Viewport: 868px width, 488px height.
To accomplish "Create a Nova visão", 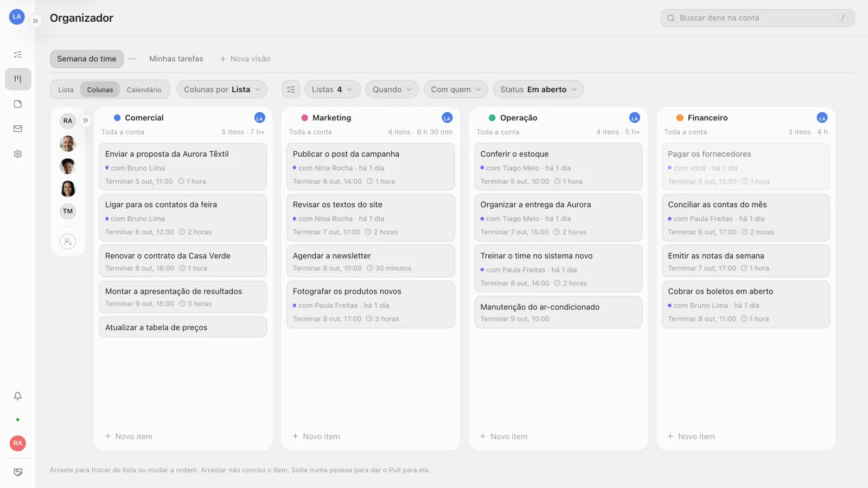I will [245, 59].
